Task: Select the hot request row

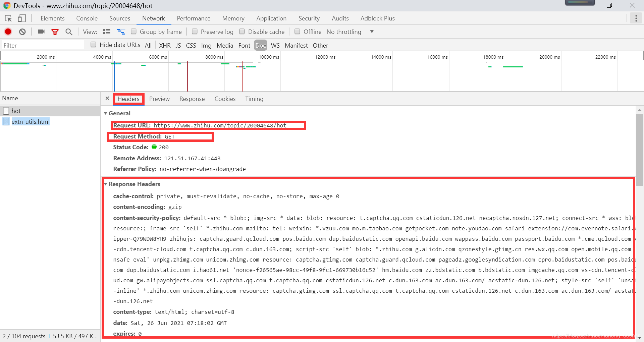Action: pyautogui.click(x=50, y=111)
